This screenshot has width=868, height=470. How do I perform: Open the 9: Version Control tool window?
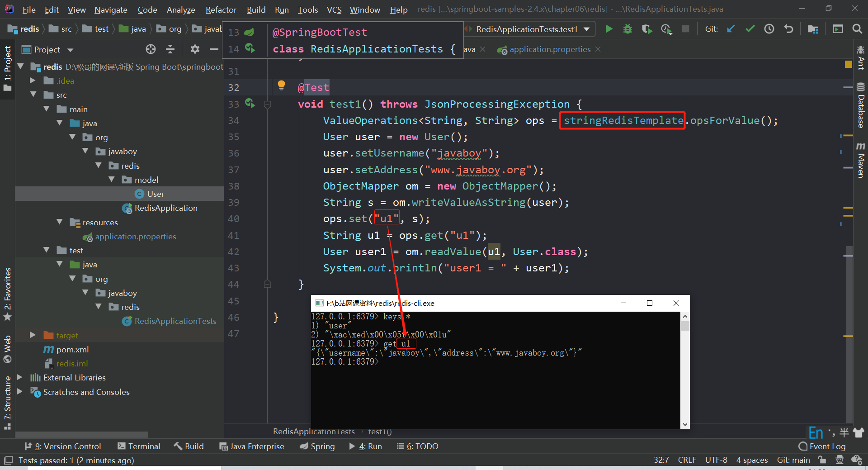63,446
